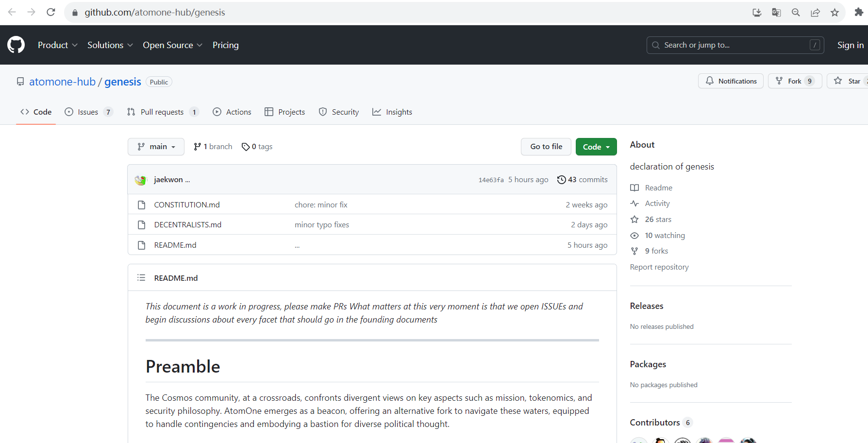
Task: Open the green Code dropdown button
Action: tap(596, 147)
